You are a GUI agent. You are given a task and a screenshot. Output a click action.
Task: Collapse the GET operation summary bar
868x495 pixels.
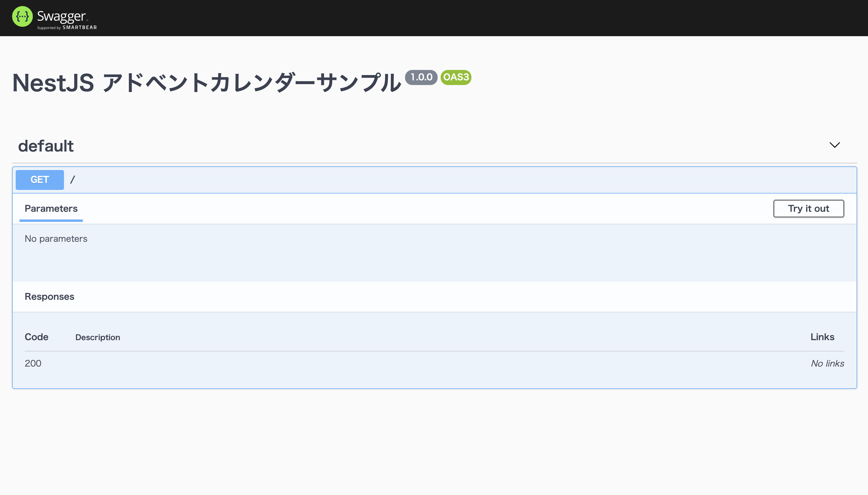[442, 179]
